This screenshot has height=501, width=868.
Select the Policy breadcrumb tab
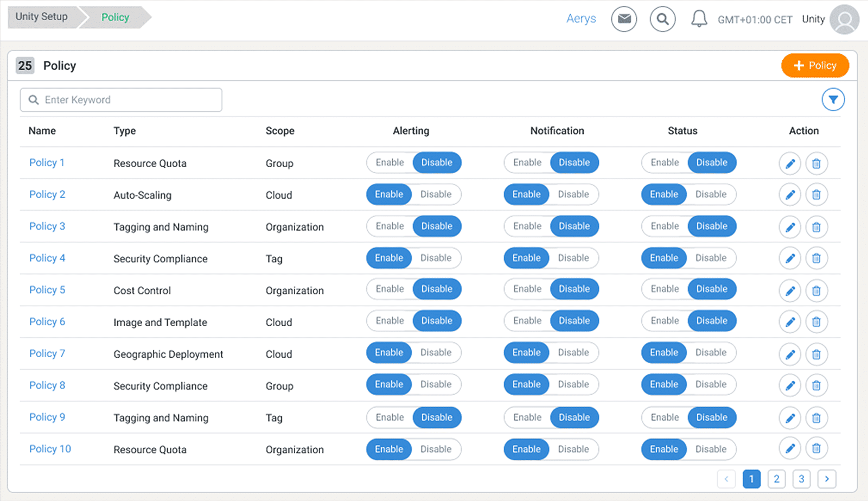115,17
